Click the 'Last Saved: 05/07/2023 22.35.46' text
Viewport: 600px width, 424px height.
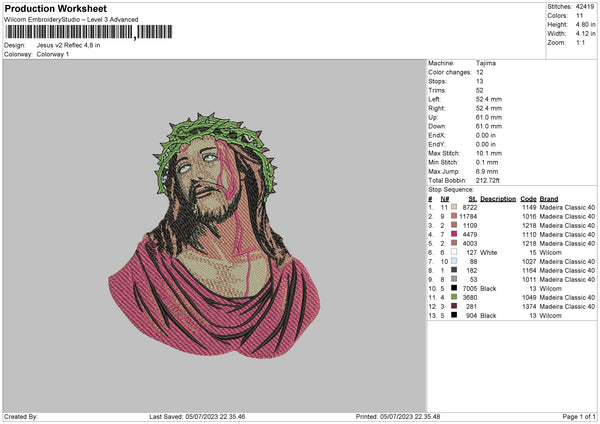tap(197, 416)
